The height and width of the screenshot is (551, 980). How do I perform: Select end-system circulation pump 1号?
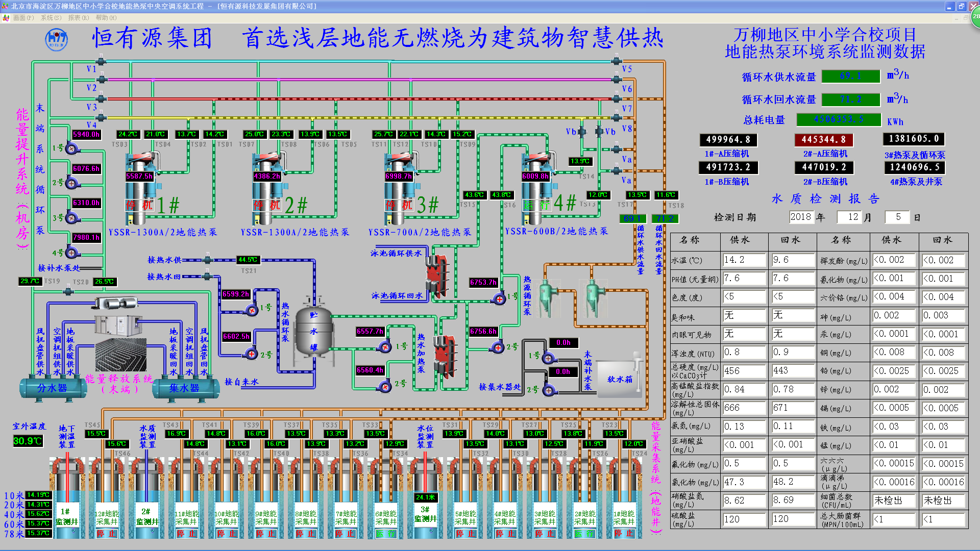pyautogui.click(x=71, y=149)
